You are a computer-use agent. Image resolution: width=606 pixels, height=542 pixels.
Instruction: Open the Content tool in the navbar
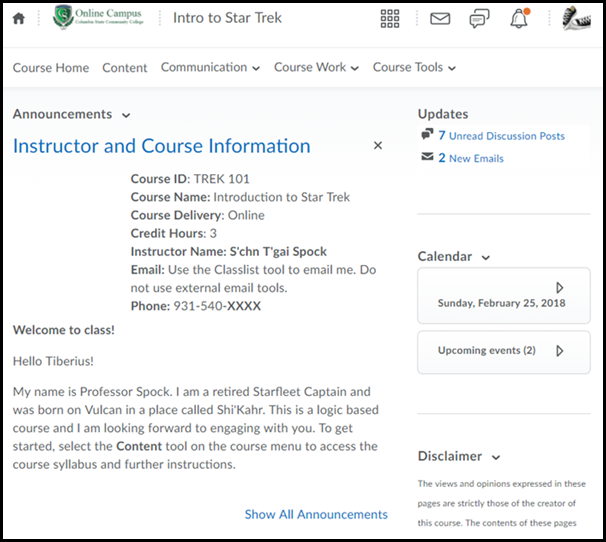click(124, 68)
